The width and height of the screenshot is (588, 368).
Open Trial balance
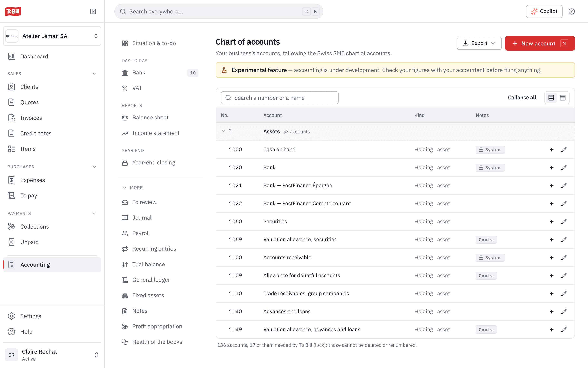[x=160, y=264]
